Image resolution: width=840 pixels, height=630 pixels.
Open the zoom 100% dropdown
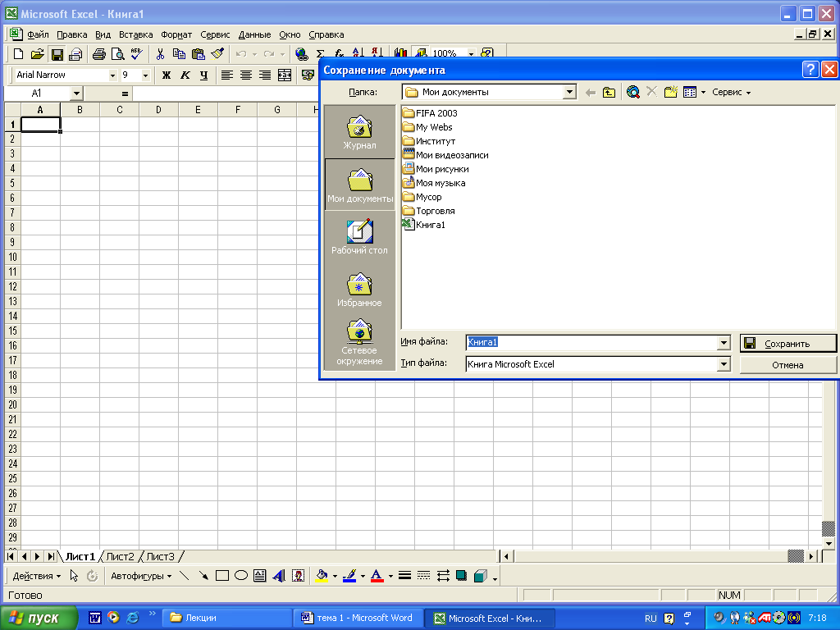[471, 53]
